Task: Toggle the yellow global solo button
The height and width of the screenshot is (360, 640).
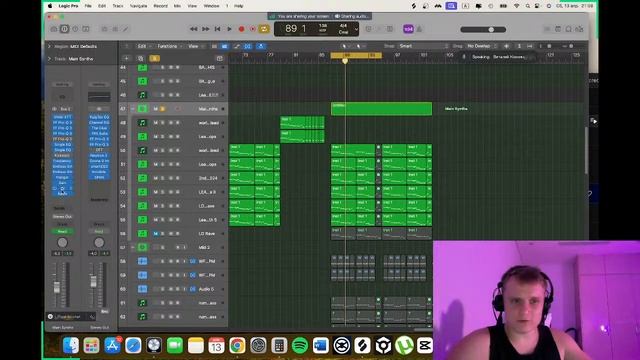Action: (154, 58)
